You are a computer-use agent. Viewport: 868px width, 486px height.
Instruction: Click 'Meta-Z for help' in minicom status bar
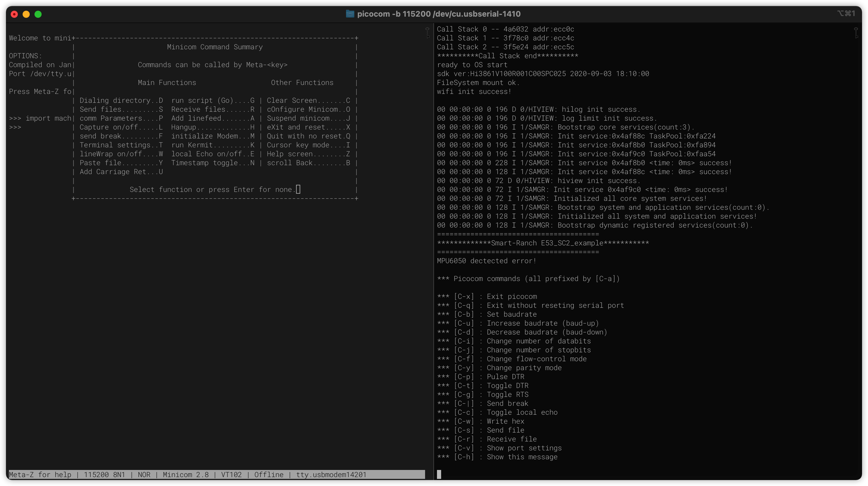pos(40,474)
